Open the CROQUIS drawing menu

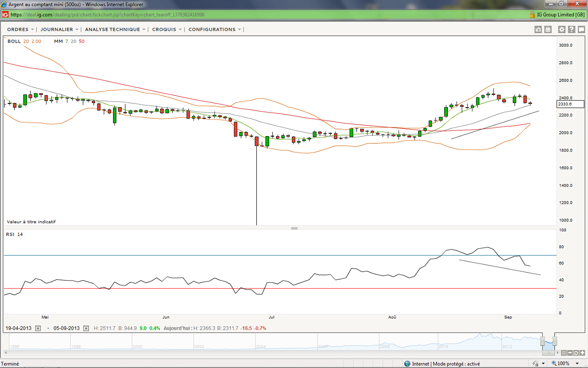click(x=167, y=29)
